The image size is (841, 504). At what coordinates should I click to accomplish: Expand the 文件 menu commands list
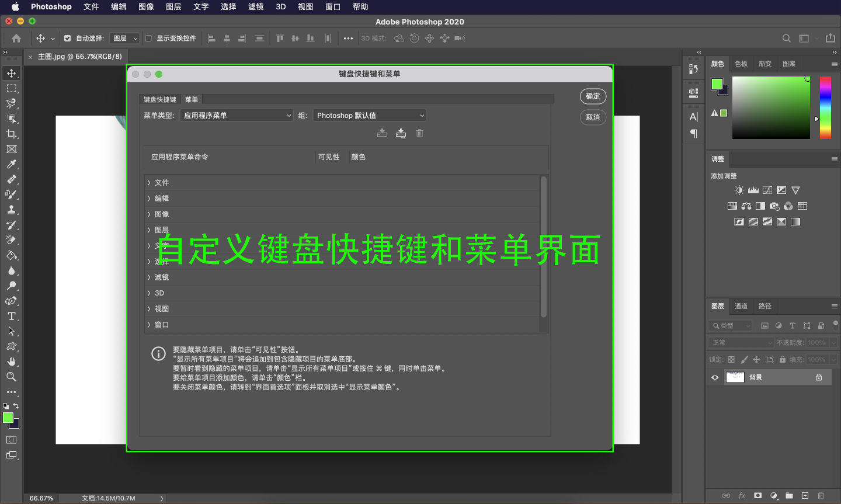(150, 182)
